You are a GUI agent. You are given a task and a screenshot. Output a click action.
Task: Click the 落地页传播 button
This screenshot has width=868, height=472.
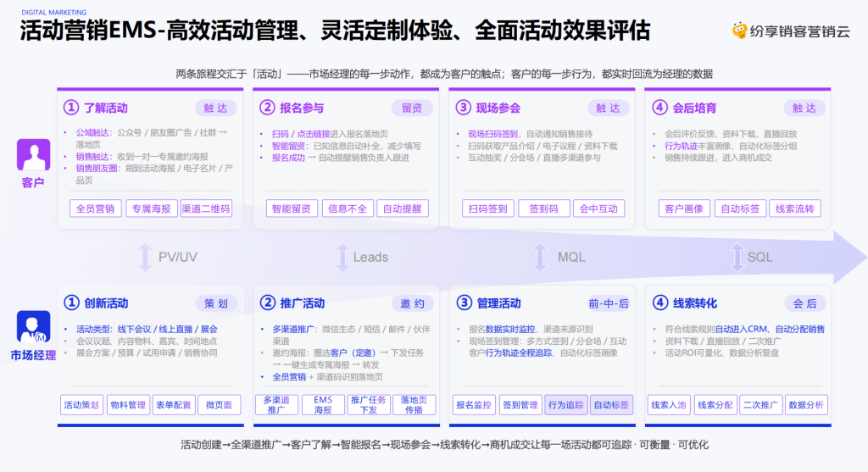click(414, 405)
